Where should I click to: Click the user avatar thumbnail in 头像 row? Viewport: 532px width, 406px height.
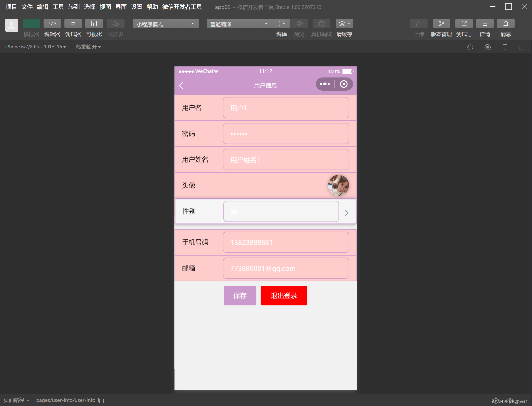[x=338, y=185]
